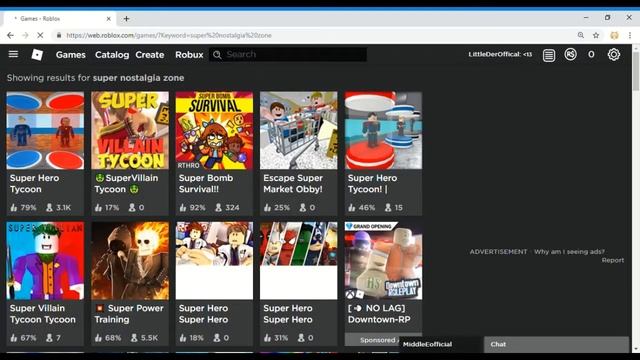Go back in browser history
Screen dimensions: 640x360
tap(10, 36)
